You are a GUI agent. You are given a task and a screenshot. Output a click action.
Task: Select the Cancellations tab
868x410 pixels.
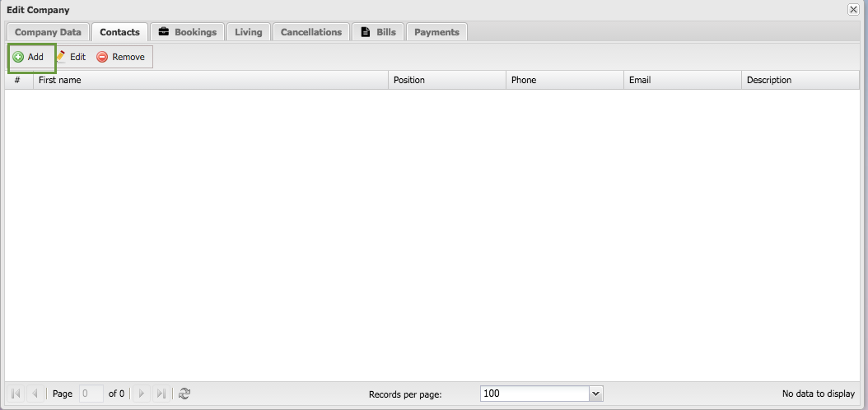pyautogui.click(x=310, y=32)
